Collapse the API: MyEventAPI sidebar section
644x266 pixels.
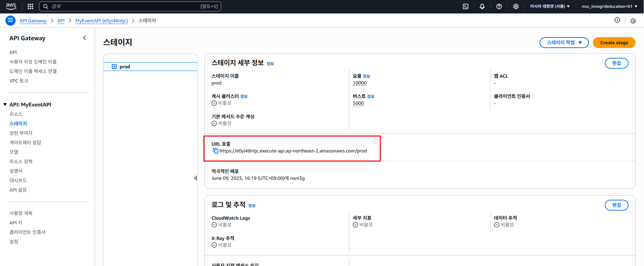(x=5, y=104)
